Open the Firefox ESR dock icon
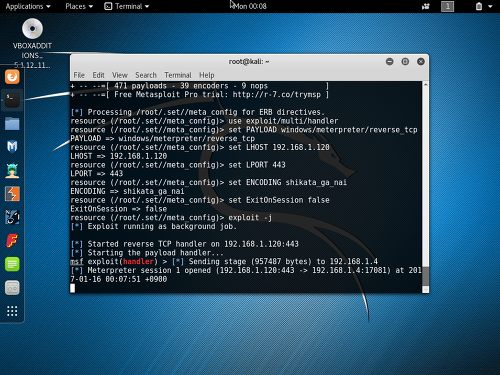Viewport: 500px width, 375px height. pos(12,77)
